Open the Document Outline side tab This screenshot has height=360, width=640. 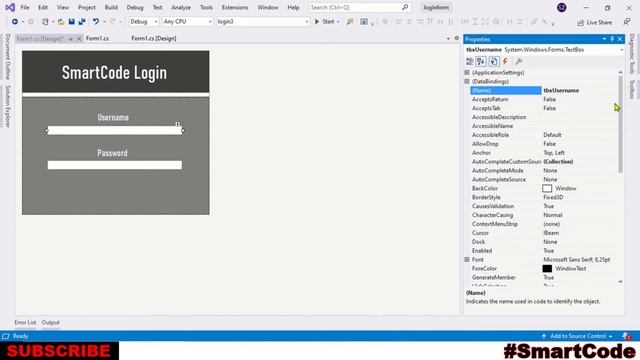coord(7,57)
